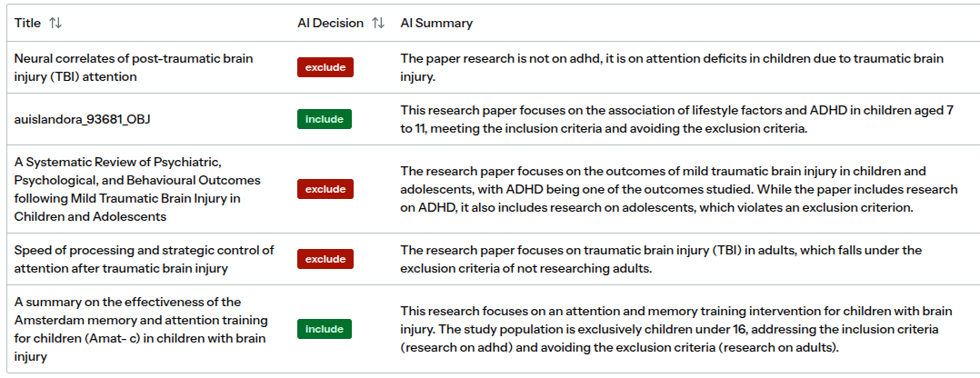Select summary text about lifestyle factors and ADHD
Image resolution: width=980 pixels, height=378 pixels.
pyautogui.click(x=677, y=119)
